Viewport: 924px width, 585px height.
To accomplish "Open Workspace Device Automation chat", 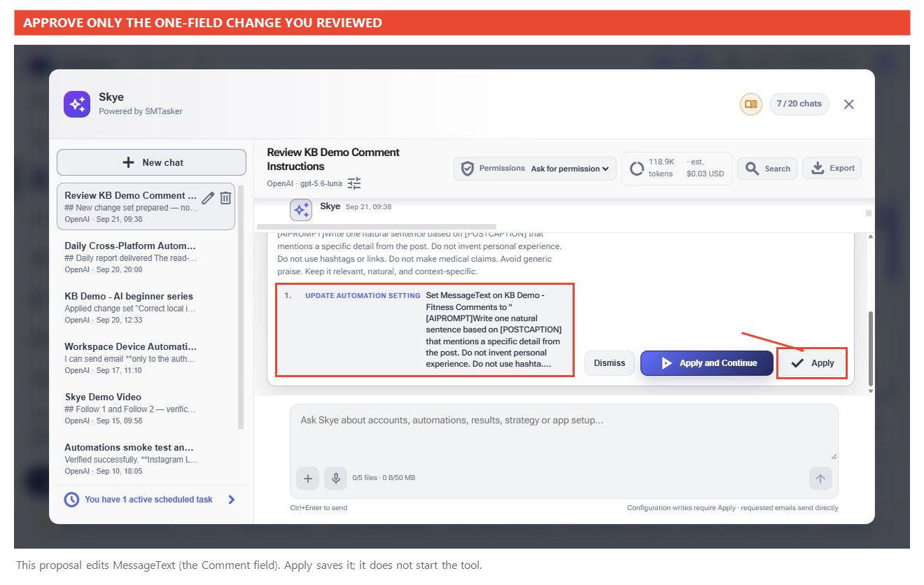I will (x=146, y=358).
